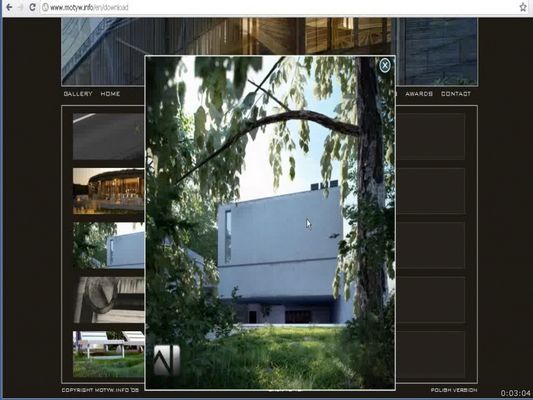
Task: Reload the page with the refresh icon
Action: coord(32,7)
